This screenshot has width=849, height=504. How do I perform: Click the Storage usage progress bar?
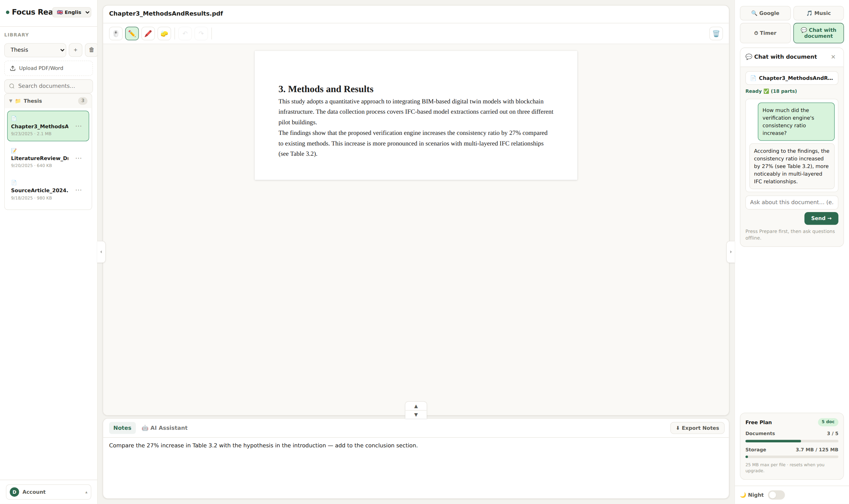792,457
